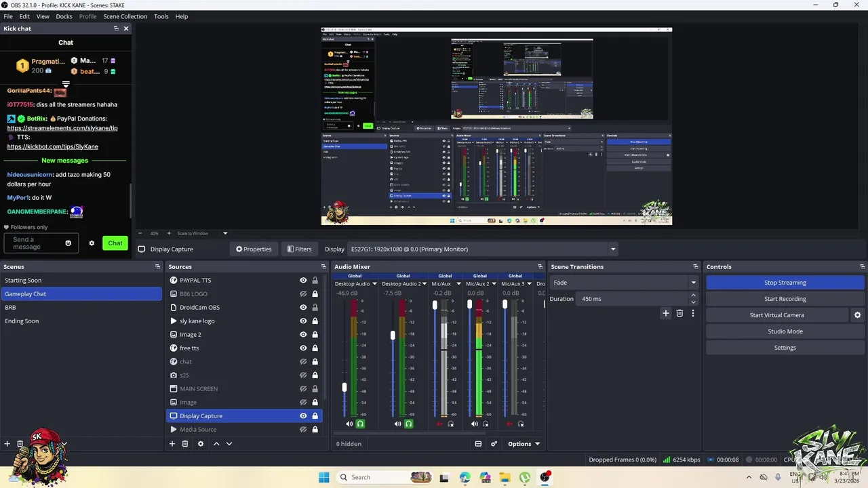Mute Mic/Aux 2 speaker icon
Viewport: 868px width, 488px height.
click(475, 424)
